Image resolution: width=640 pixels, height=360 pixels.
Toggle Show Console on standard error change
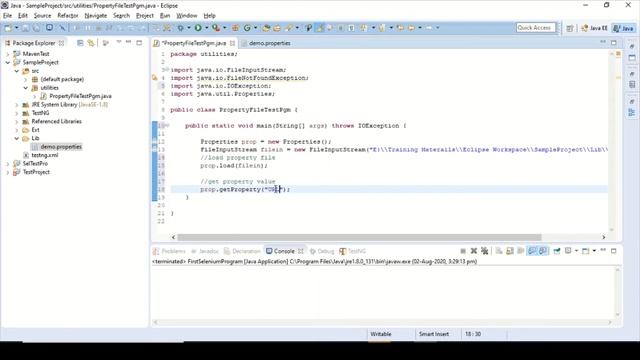[x=543, y=251]
